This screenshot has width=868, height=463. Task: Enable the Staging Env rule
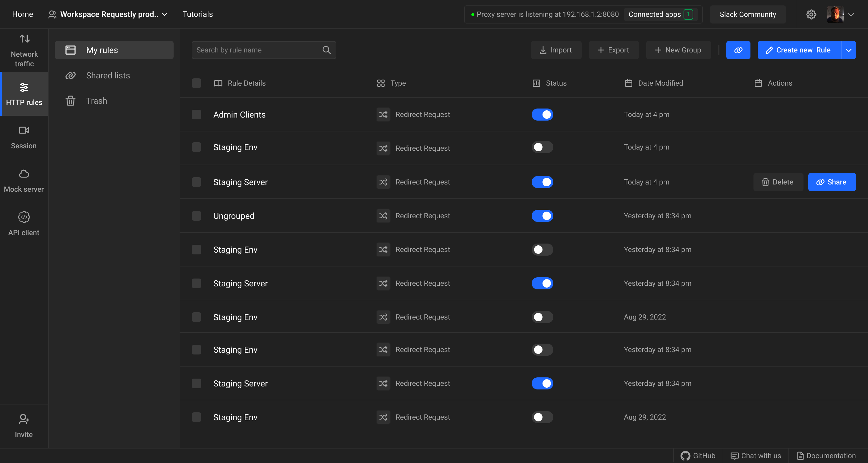(x=542, y=147)
